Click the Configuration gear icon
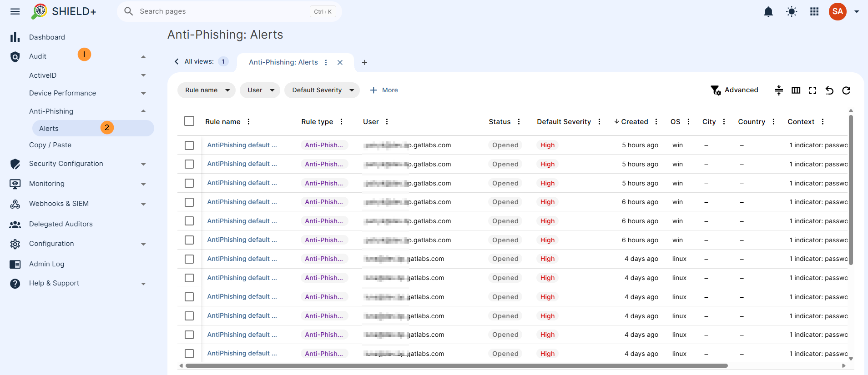 point(15,244)
